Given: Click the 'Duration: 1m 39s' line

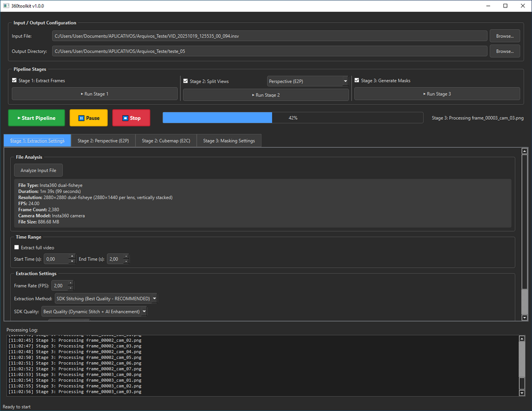Looking at the screenshot, I should [x=49, y=191].
